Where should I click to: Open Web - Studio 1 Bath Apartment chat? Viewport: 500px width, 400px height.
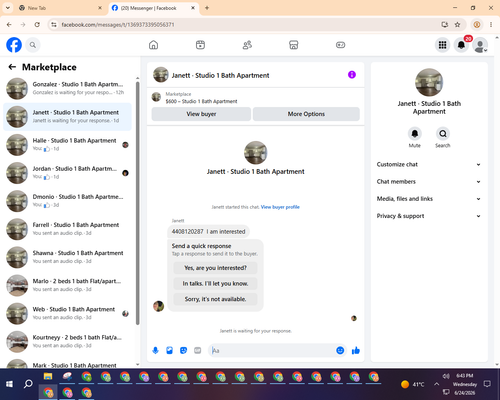tap(67, 314)
